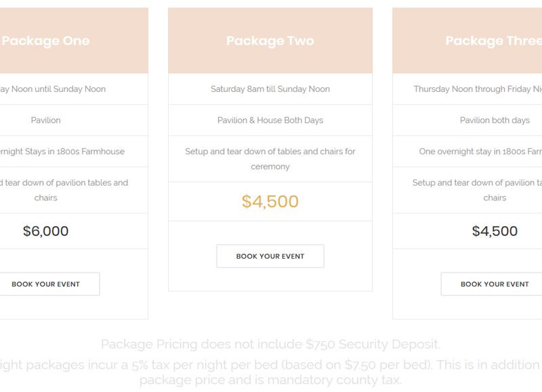The image size is (542, 392).
Task: Click Package Two setup and tear down row
Action: [x=270, y=159]
